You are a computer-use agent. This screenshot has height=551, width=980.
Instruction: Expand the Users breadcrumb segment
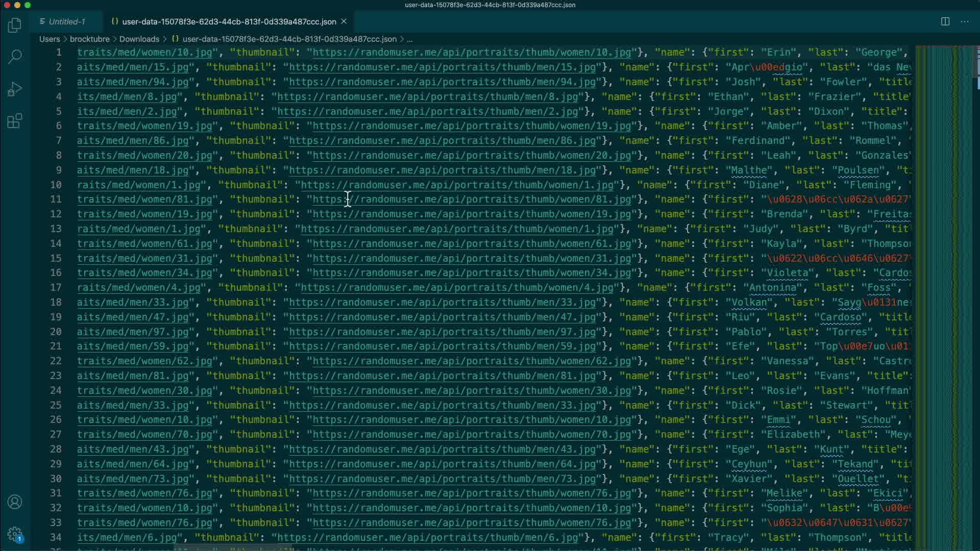pyautogui.click(x=50, y=39)
